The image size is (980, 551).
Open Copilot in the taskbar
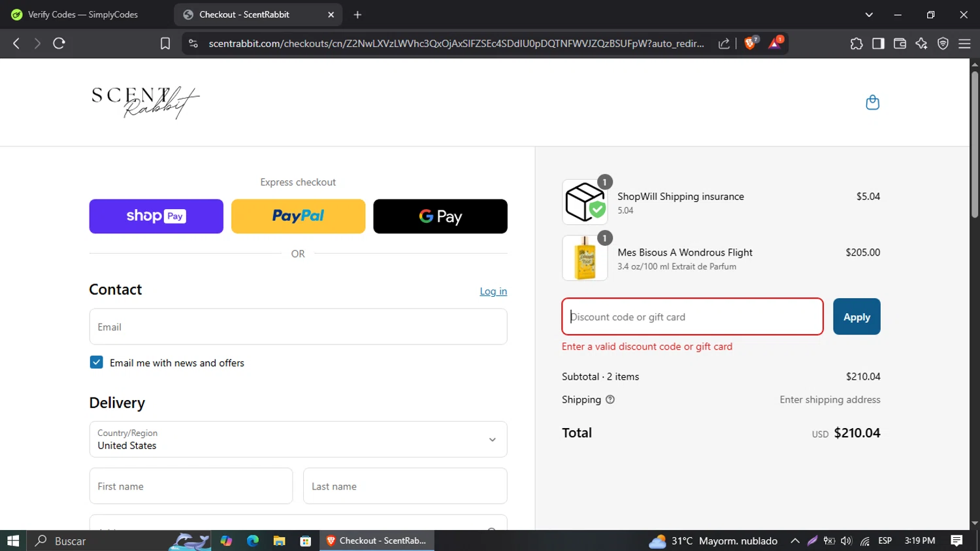coord(226,541)
